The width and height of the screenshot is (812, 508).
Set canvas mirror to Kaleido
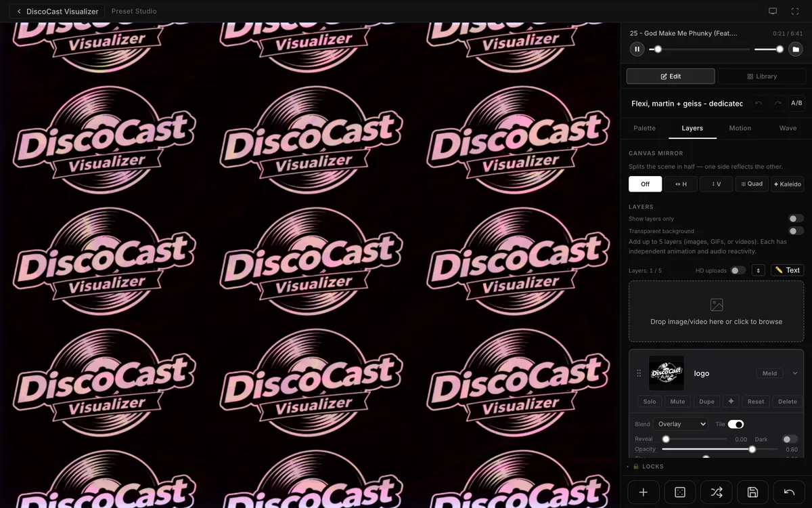(788, 184)
